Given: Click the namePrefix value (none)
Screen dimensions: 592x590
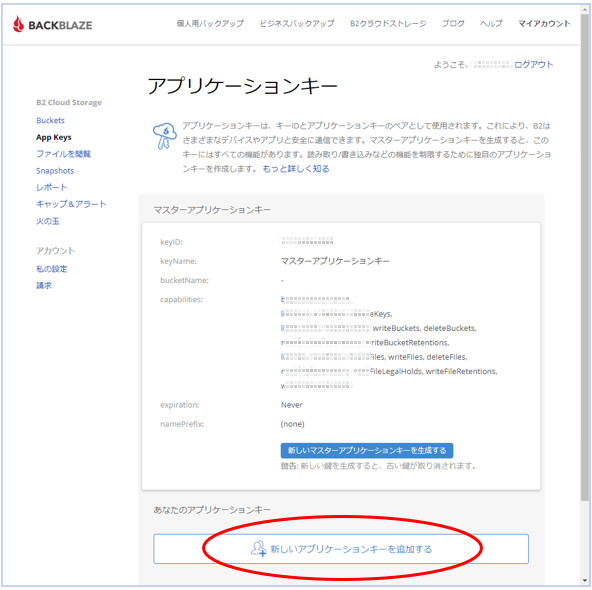Looking at the screenshot, I should [x=292, y=424].
